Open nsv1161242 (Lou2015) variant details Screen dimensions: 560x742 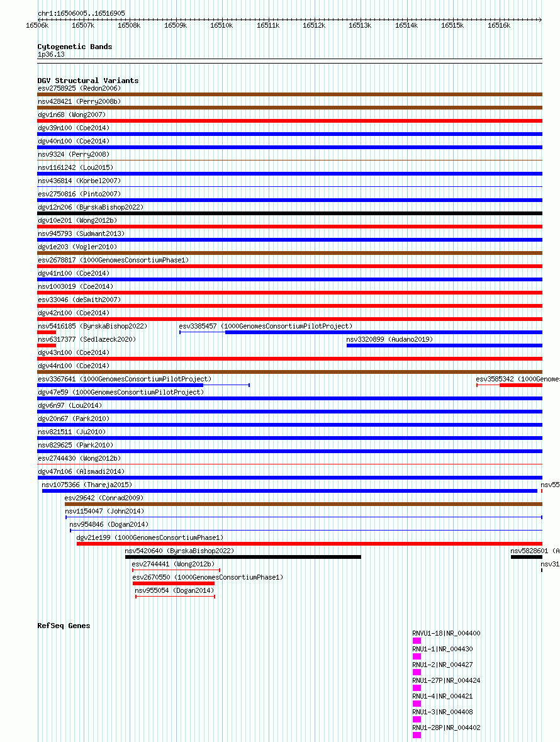(76, 168)
